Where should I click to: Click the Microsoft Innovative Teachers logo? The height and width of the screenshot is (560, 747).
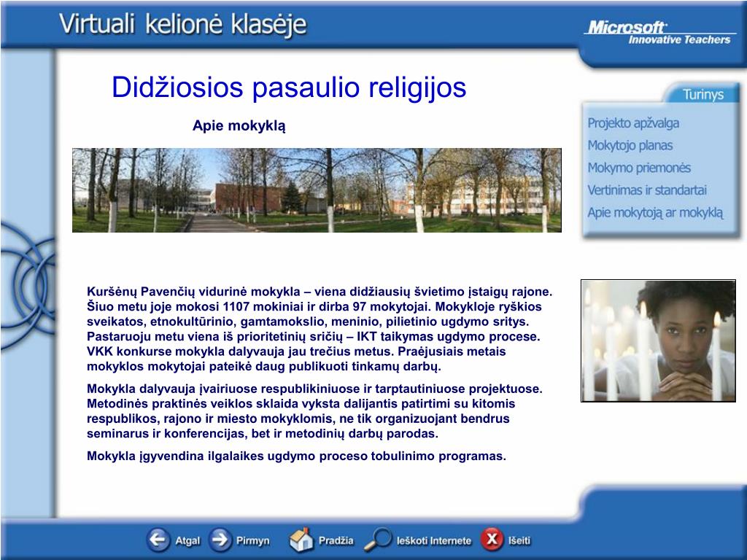coord(659,32)
